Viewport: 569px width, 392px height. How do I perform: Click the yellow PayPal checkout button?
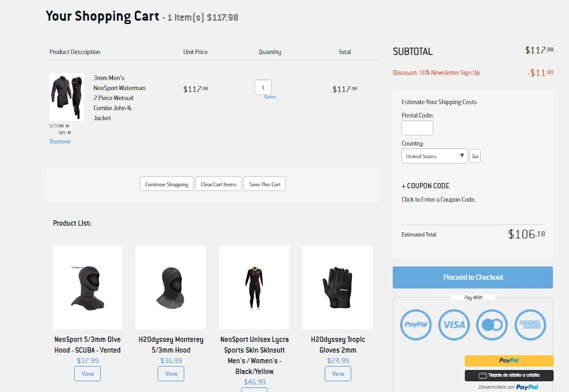click(x=509, y=361)
